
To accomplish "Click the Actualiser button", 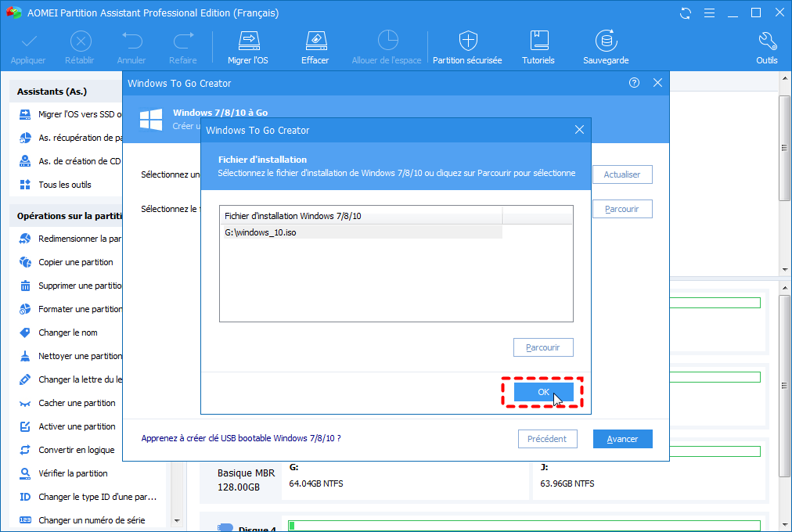I will tap(622, 174).
